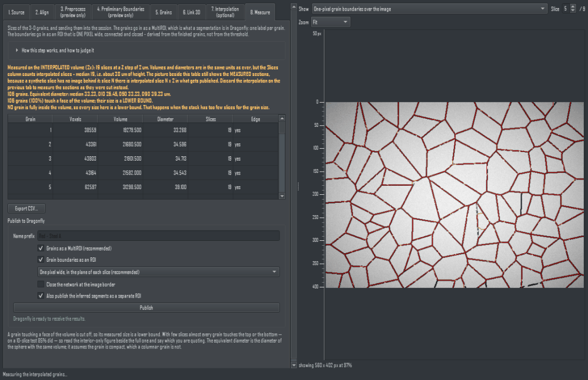
Task: Enable 'Close the network at the image border'
Action: coord(41,284)
